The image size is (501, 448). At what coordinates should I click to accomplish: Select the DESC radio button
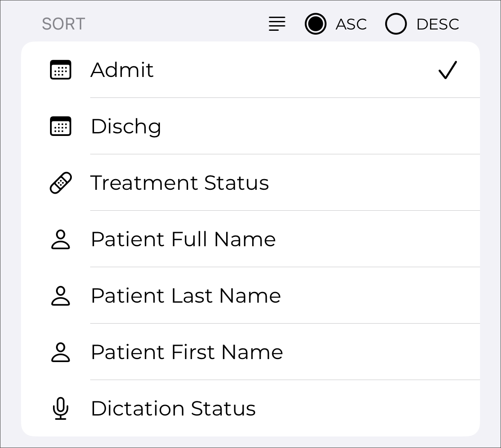coord(396,24)
